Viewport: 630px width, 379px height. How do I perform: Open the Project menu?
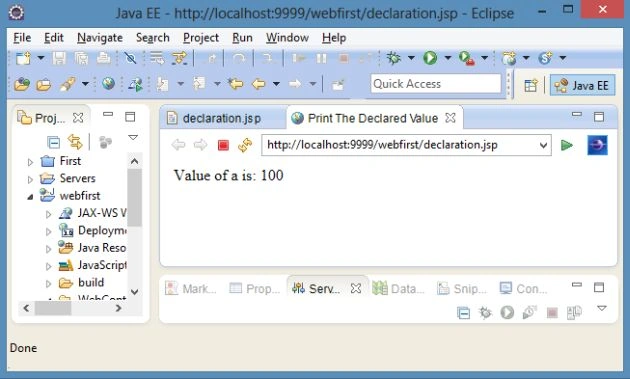201,38
